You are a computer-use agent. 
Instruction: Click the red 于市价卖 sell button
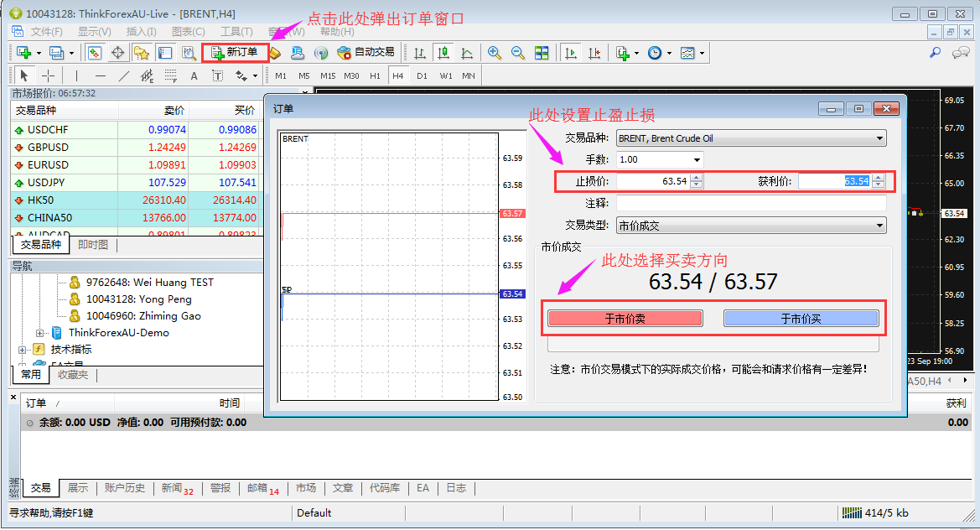click(625, 319)
